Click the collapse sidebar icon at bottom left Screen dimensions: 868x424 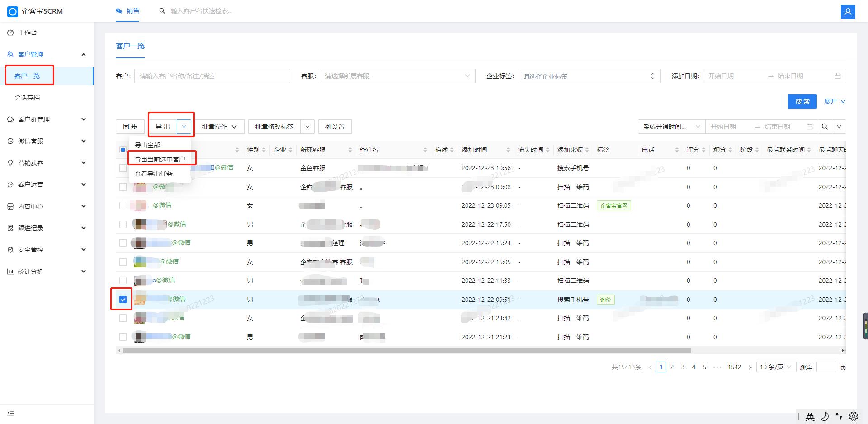coord(11,413)
